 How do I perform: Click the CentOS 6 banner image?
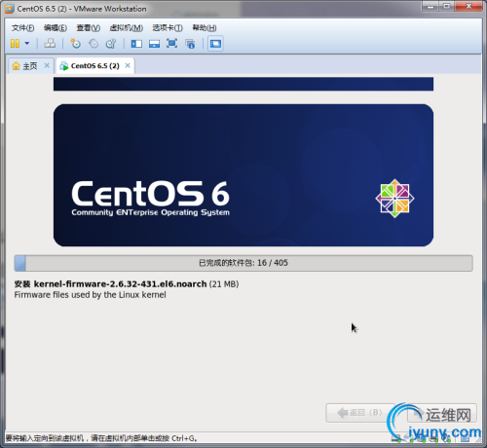pyautogui.click(x=243, y=175)
